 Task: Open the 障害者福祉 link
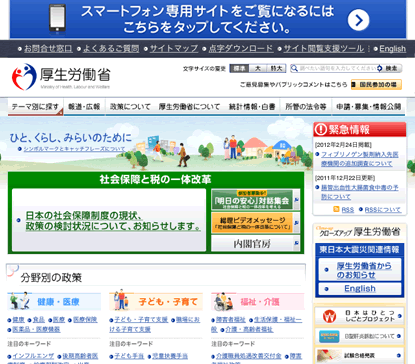tap(231, 320)
